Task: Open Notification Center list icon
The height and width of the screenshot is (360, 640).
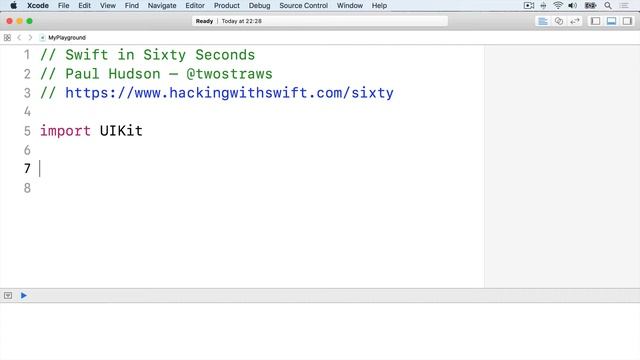Action: pyautogui.click(x=624, y=6)
